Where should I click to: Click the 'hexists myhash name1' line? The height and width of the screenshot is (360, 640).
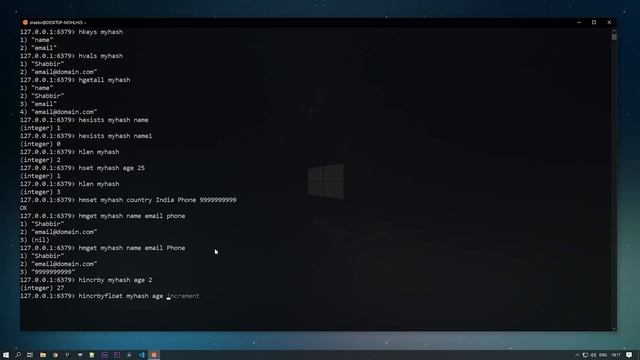pos(86,136)
